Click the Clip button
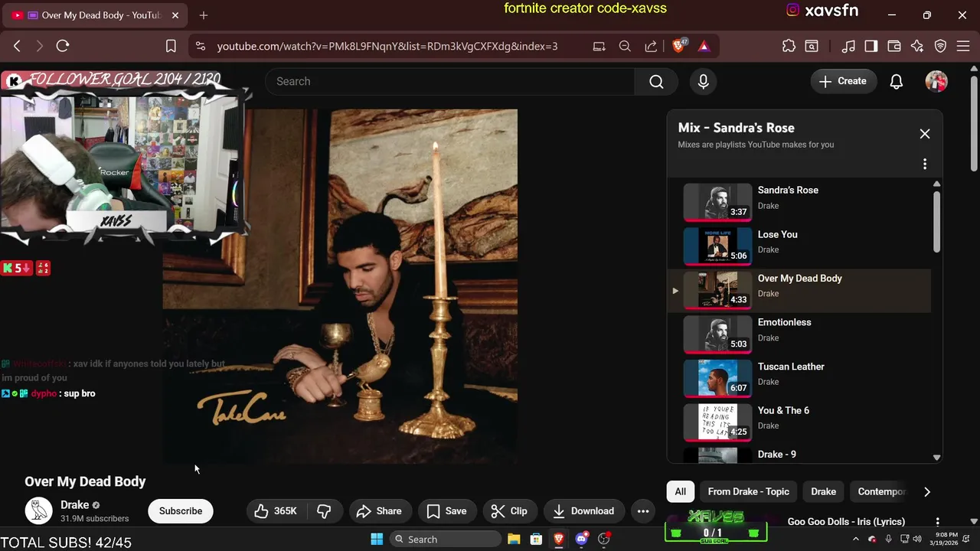This screenshot has height=551, width=980. pyautogui.click(x=509, y=511)
